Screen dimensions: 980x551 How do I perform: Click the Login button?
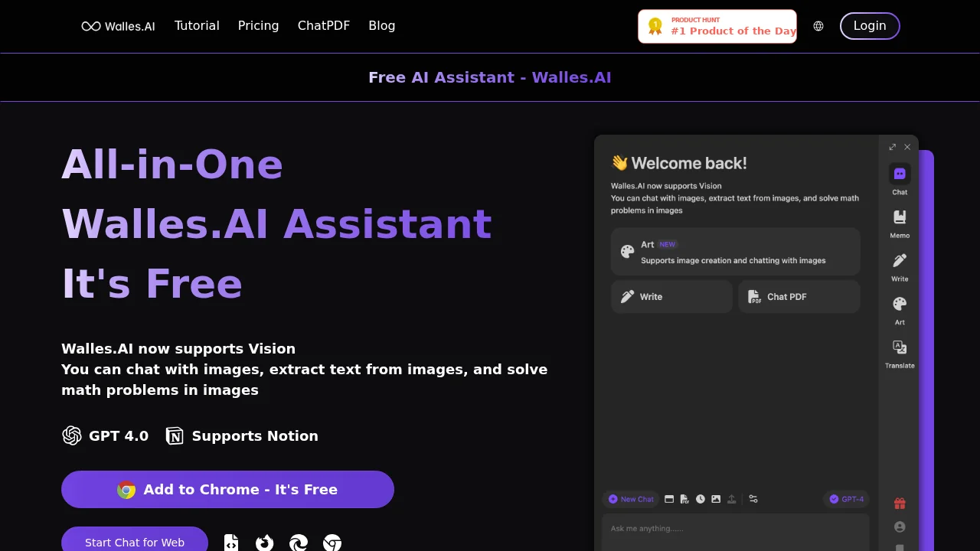coord(870,26)
